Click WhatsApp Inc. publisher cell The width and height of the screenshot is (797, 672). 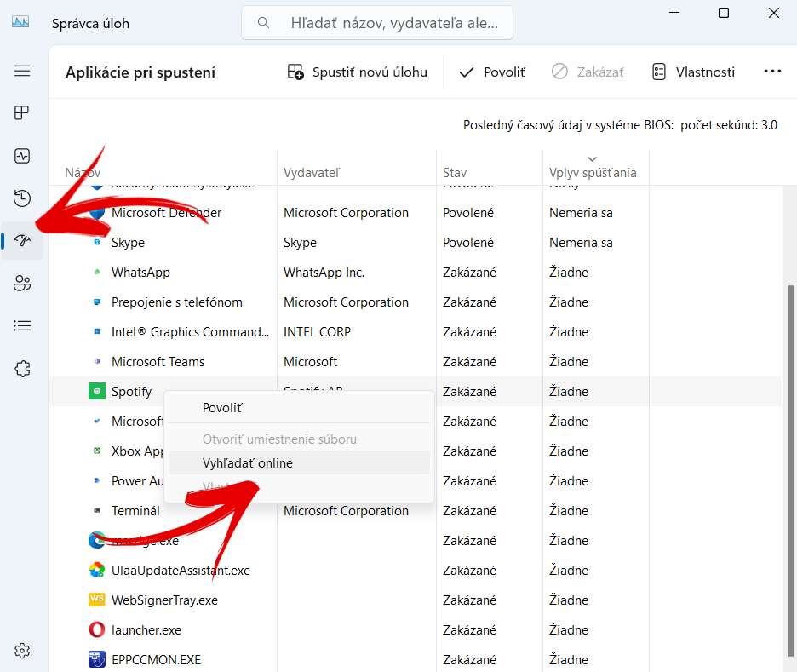tap(324, 273)
